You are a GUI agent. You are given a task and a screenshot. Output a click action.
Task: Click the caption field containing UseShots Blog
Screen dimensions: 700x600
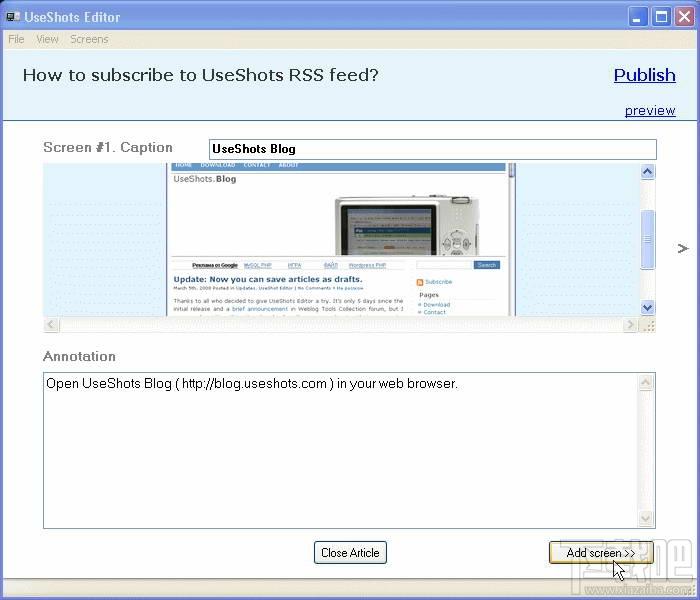click(x=433, y=149)
